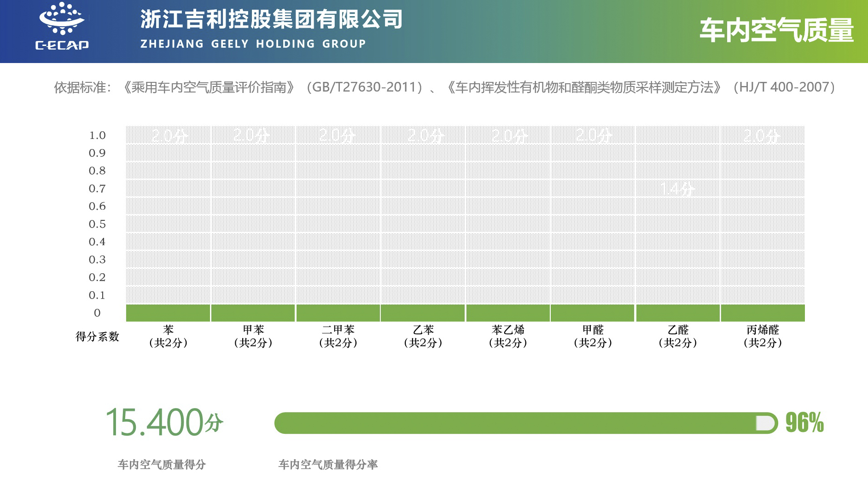The height and width of the screenshot is (478, 868).
Task: Click the 车内空气质量得分率 caption
Action: 328,465
